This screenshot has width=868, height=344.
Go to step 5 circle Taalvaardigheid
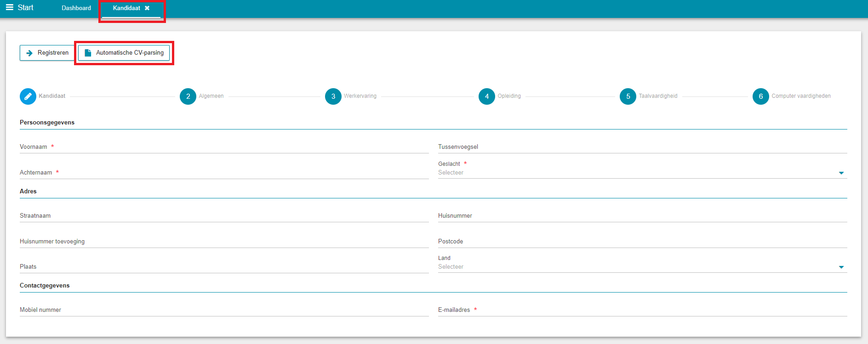(x=628, y=96)
